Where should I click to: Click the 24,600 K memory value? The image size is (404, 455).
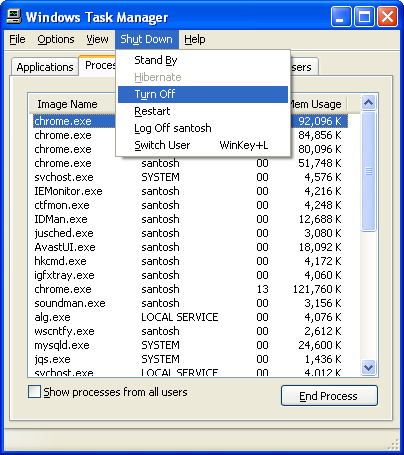[320, 345]
